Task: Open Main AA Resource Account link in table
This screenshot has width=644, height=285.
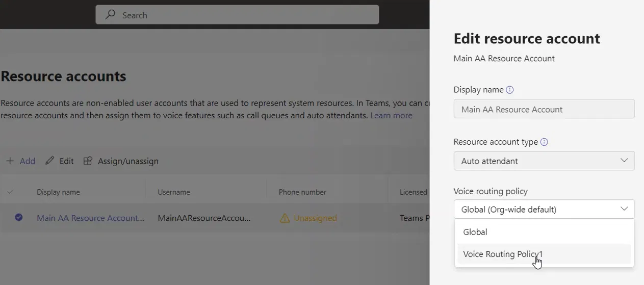Action: (90, 218)
